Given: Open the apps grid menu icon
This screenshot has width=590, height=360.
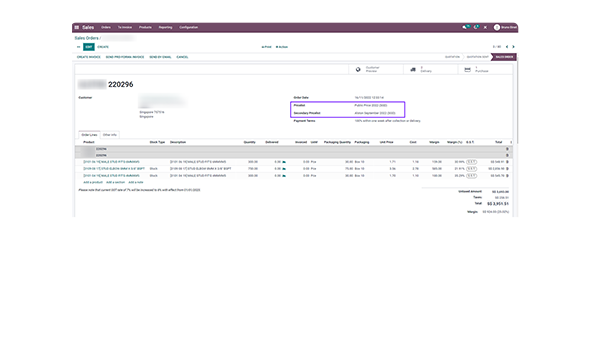Looking at the screenshot, I should [x=77, y=27].
